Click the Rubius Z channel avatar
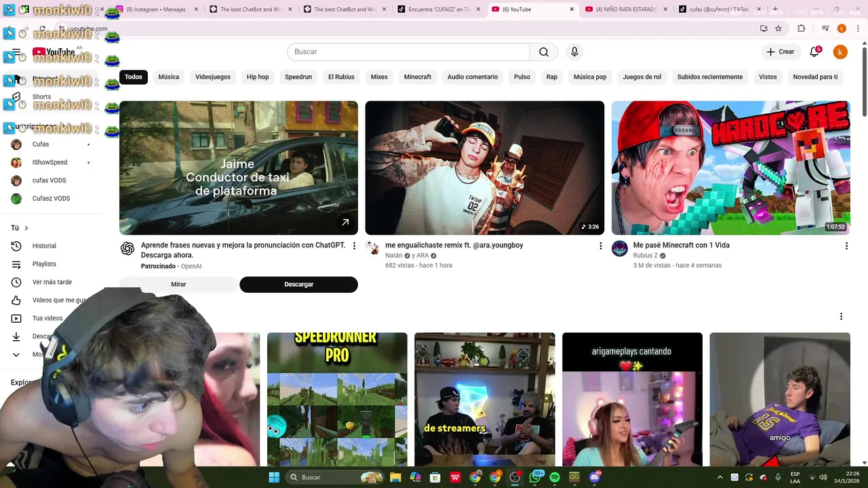Screen dimensions: 868x488 [x=620, y=249]
